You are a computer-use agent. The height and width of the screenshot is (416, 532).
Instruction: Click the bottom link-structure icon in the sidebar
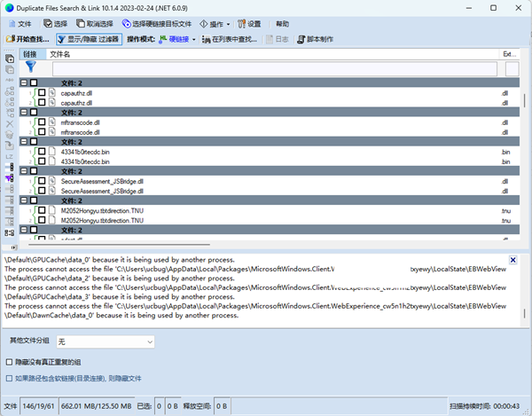pos(10,232)
